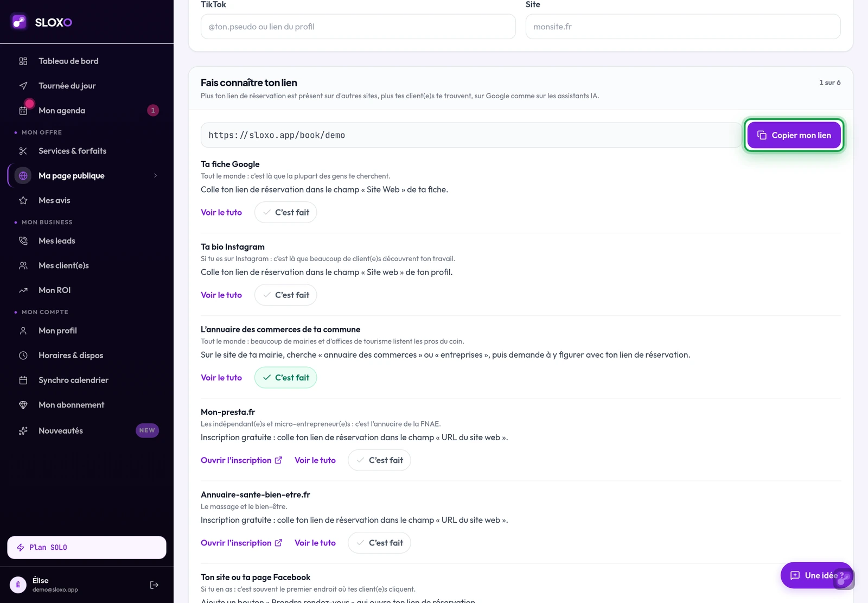Image resolution: width=868 pixels, height=603 pixels.
Task: Click the people icon for Mes client(e)s
Action: pos(23,265)
